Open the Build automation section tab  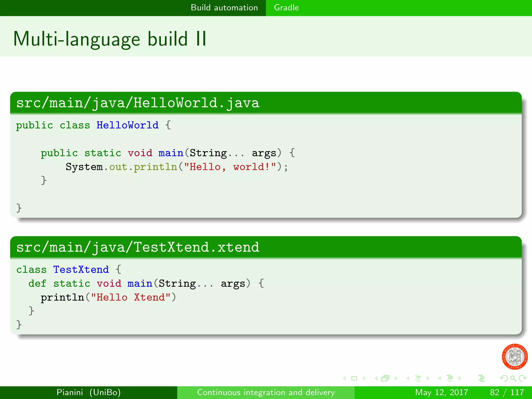tap(224, 8)
